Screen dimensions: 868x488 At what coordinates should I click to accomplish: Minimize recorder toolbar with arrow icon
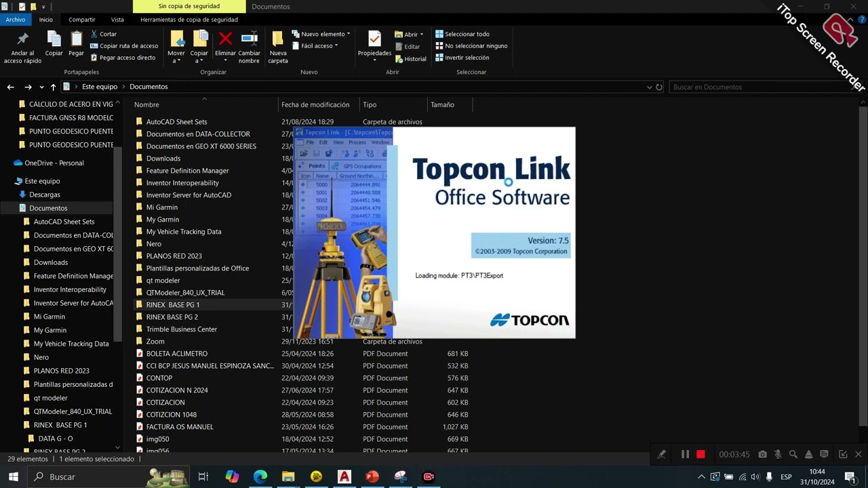pos(843,454)
